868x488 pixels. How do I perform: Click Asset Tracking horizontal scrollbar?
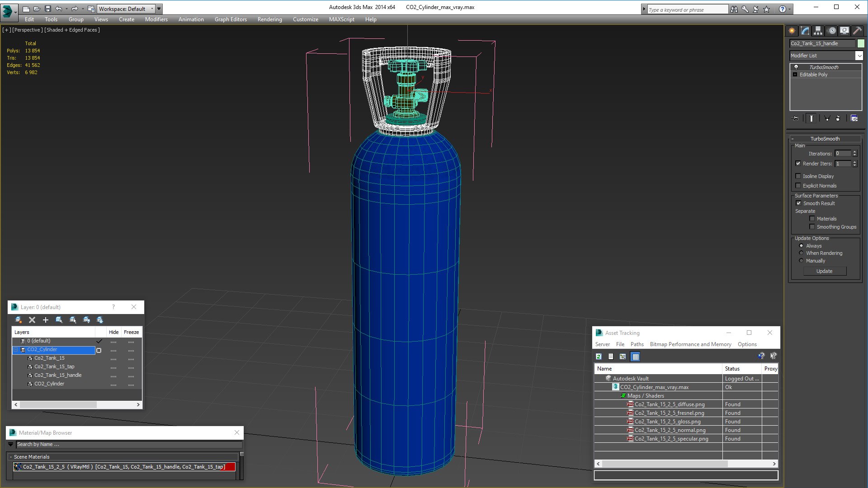point(686,464)
